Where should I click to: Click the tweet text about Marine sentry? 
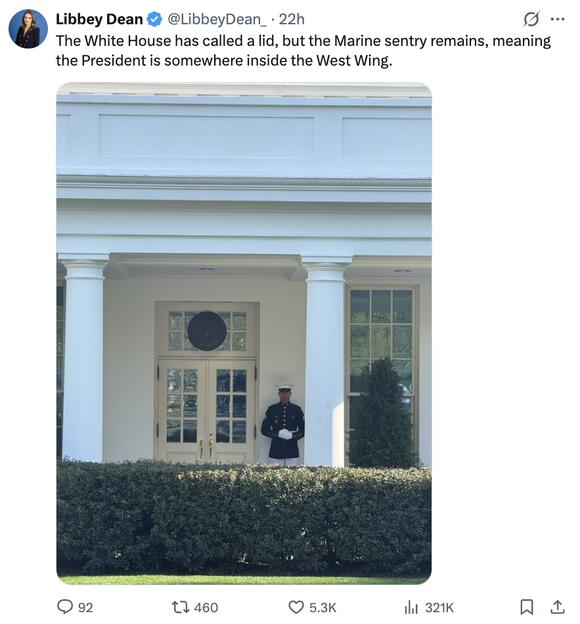[x=303, y=51]
